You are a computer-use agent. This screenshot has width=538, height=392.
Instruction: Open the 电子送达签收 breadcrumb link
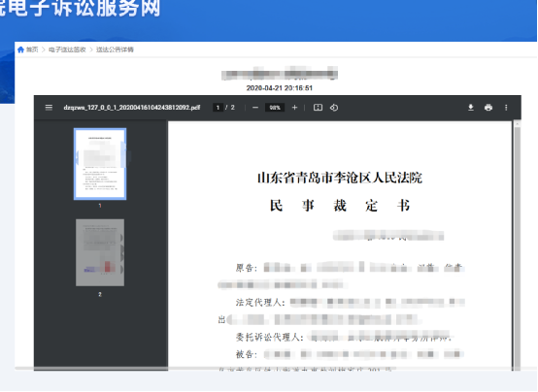(x=67, y=49)
